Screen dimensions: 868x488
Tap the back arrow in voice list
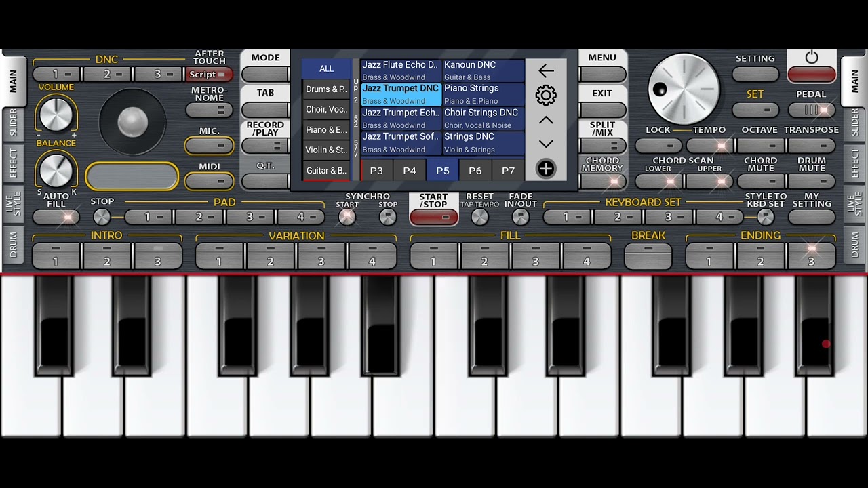546,70
